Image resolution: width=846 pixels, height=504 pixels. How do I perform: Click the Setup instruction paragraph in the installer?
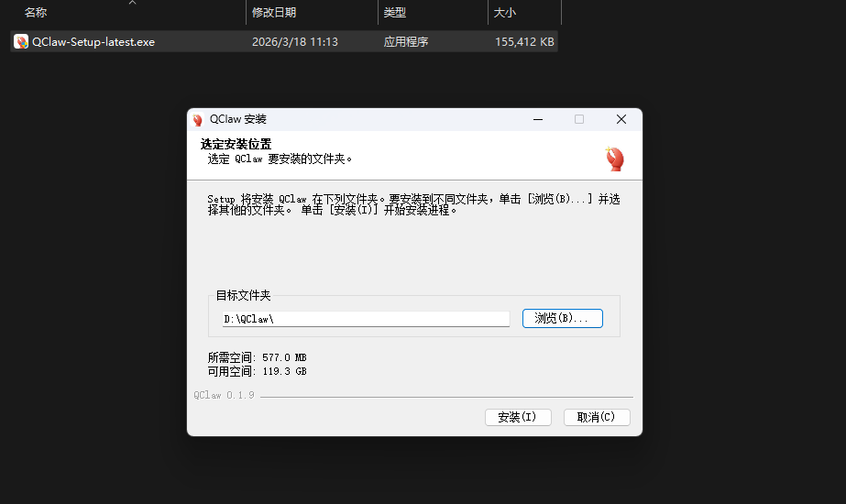(413, 204)
